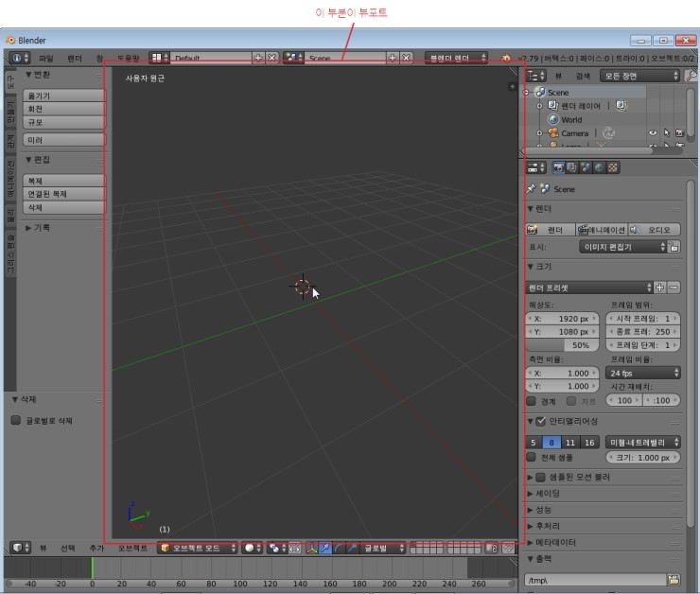Open the outliner editor type selector icon
700x594 pixels.
pos(536,76)
